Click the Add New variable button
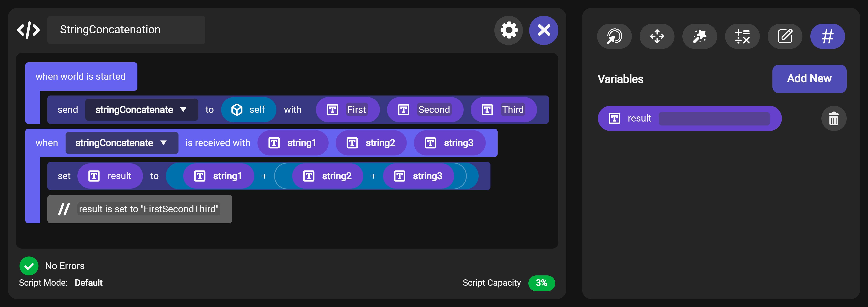Screen dimensions: 868x307 coord(809,79)
